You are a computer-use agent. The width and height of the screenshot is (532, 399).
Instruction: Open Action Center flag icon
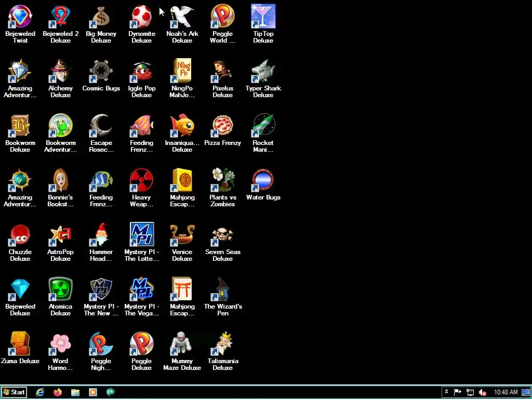coord(458,392)
